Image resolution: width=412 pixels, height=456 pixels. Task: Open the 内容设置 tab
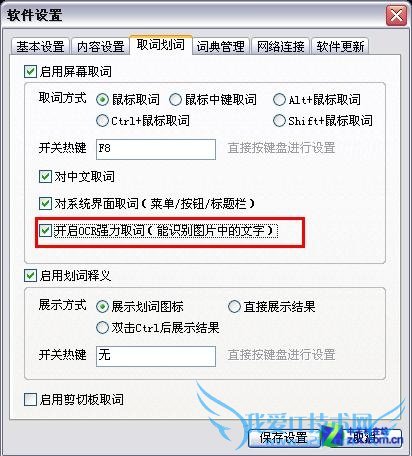100,46
